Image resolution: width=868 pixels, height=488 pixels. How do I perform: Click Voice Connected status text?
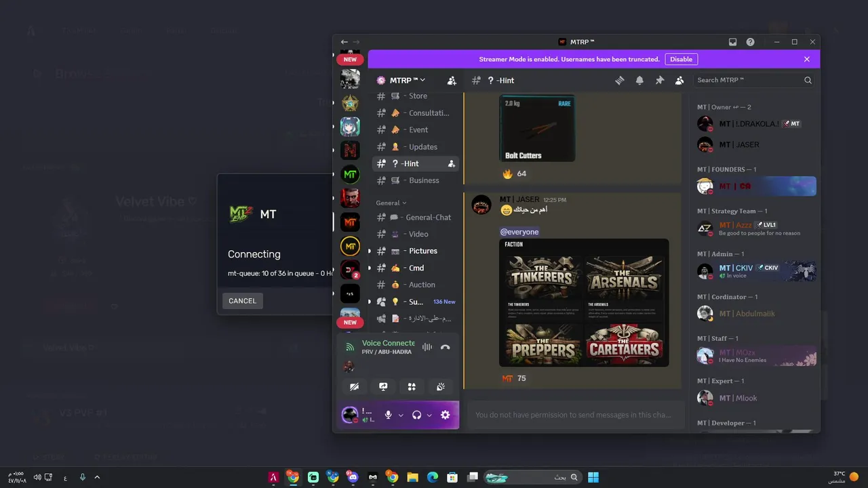point(388,343)
